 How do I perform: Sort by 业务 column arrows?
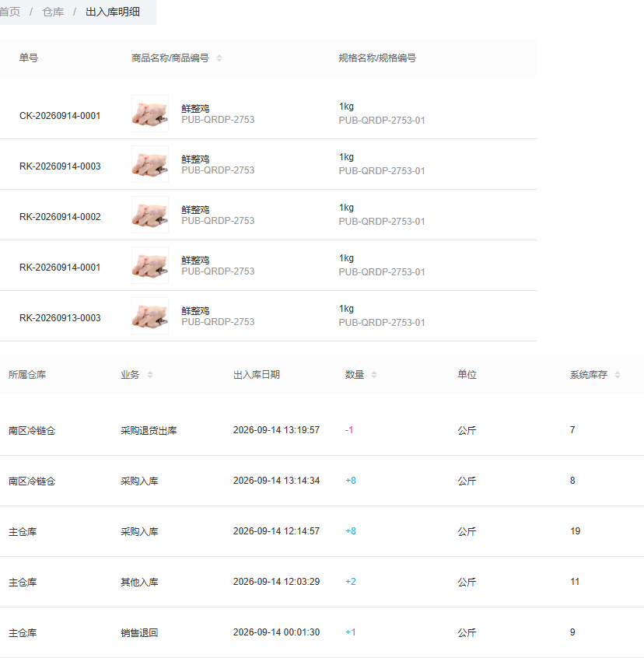(x=150, y=375)
